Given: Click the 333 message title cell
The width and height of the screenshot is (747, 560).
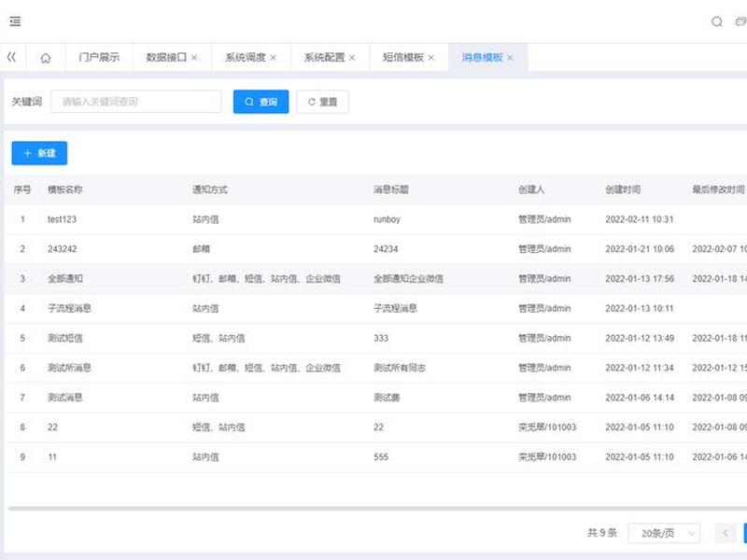Looking at the screenshot, I should click(x=381, y=338).
